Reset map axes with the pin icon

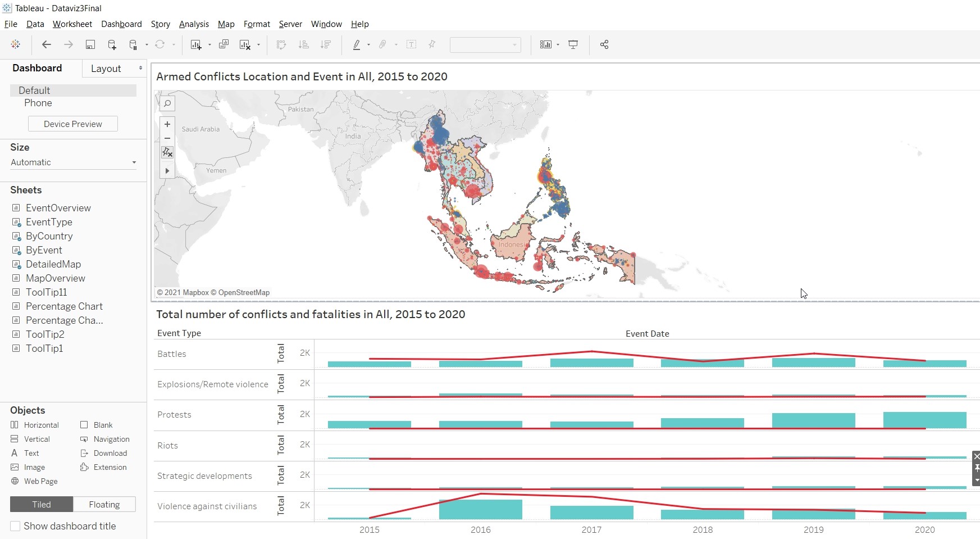pos(167,152)
